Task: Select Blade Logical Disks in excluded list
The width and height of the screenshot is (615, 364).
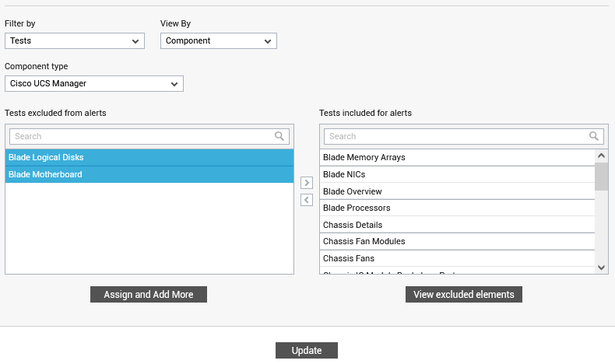Action: click(149, 158)
